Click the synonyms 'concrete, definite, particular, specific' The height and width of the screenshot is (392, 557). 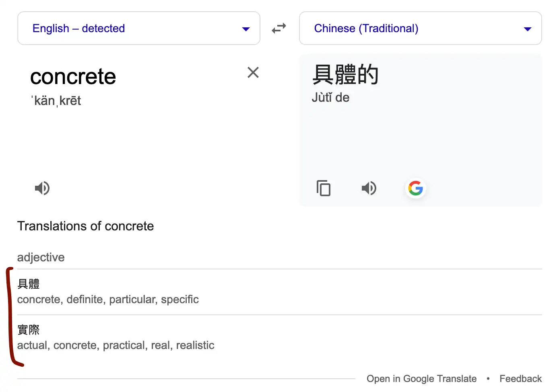point(108,300)
